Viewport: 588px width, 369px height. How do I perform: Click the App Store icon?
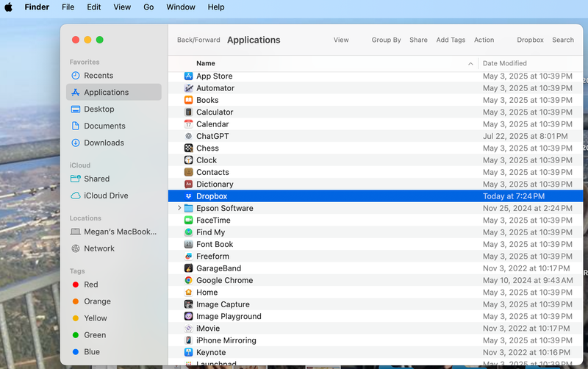(189, 76)
